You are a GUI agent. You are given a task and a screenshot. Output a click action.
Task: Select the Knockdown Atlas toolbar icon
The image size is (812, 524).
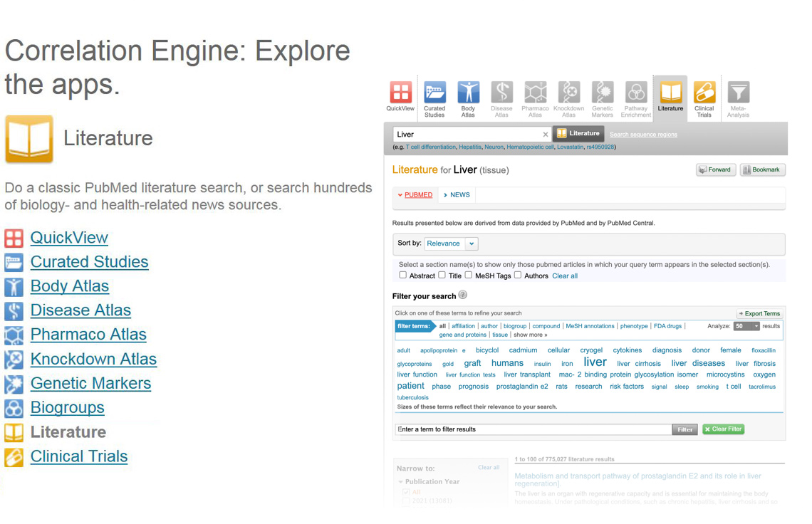pos(568,93)
